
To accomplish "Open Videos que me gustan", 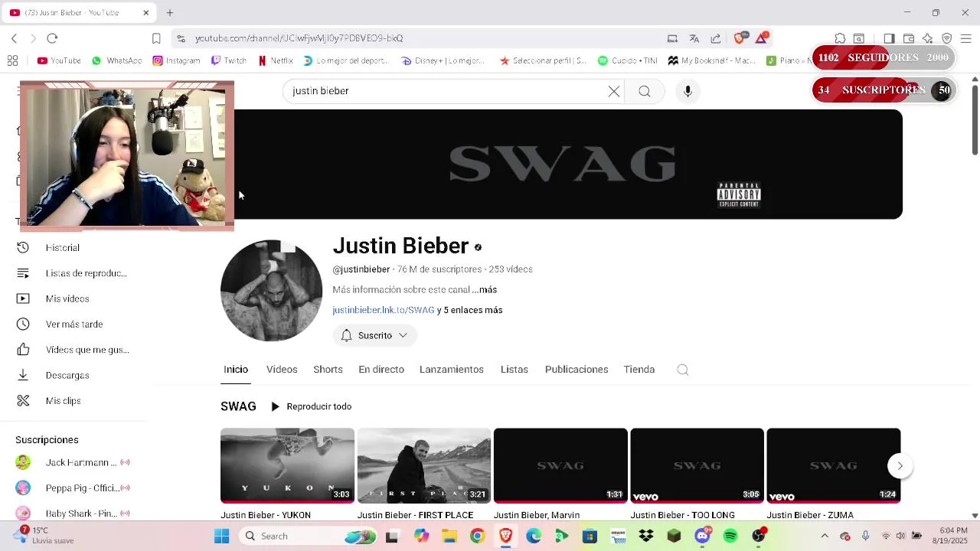I will (87, 350).
